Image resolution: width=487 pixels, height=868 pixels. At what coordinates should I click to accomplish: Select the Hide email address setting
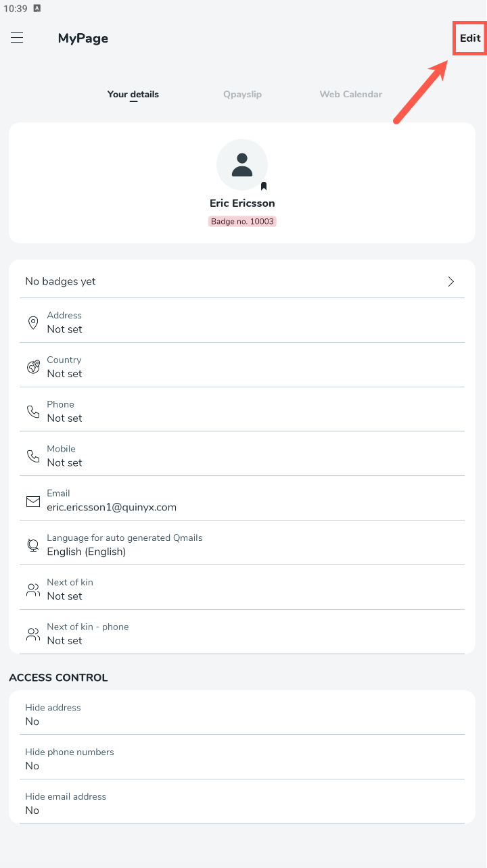242,804
